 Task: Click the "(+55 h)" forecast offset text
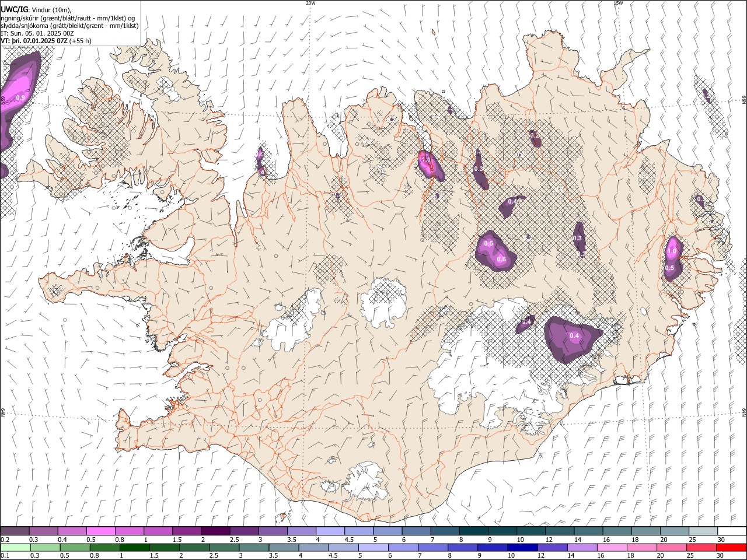pos(80,41)
